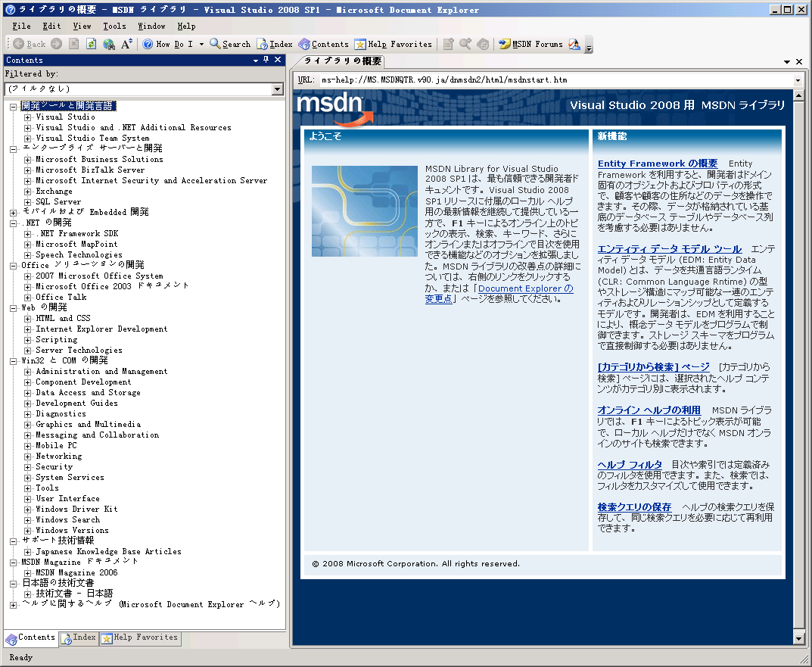
Task: Open the View menu
Action: 82,26
